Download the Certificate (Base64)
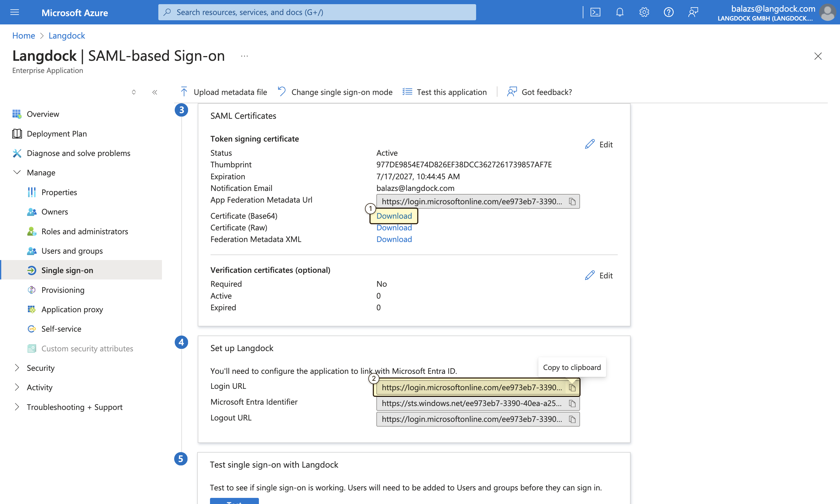The image size is (840, 504). (394, 216)
